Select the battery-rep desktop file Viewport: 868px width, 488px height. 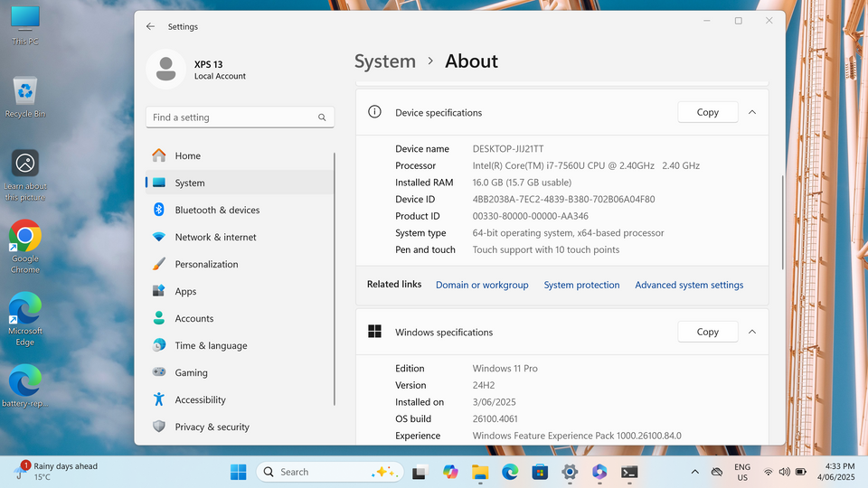pyautogui.click(x=25, y=386)
